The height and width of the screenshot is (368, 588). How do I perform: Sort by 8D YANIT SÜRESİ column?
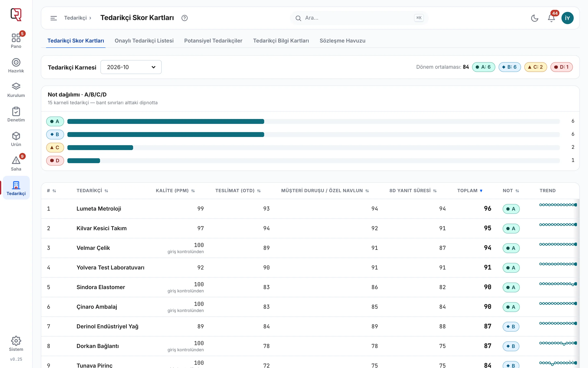tap(413, 191)
